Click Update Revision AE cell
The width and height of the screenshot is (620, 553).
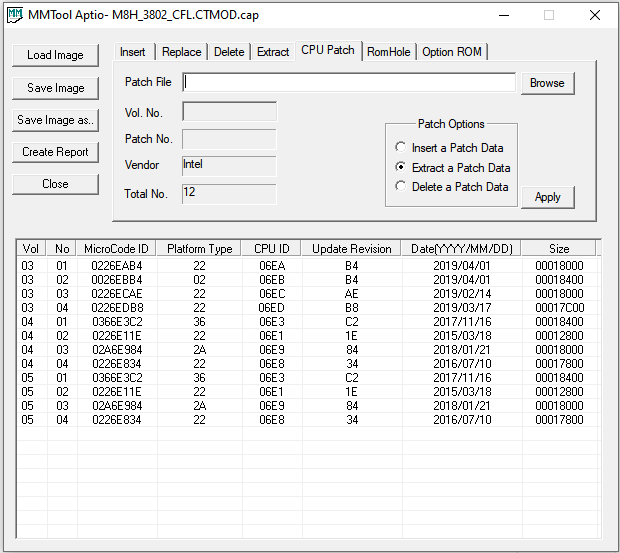352,294
